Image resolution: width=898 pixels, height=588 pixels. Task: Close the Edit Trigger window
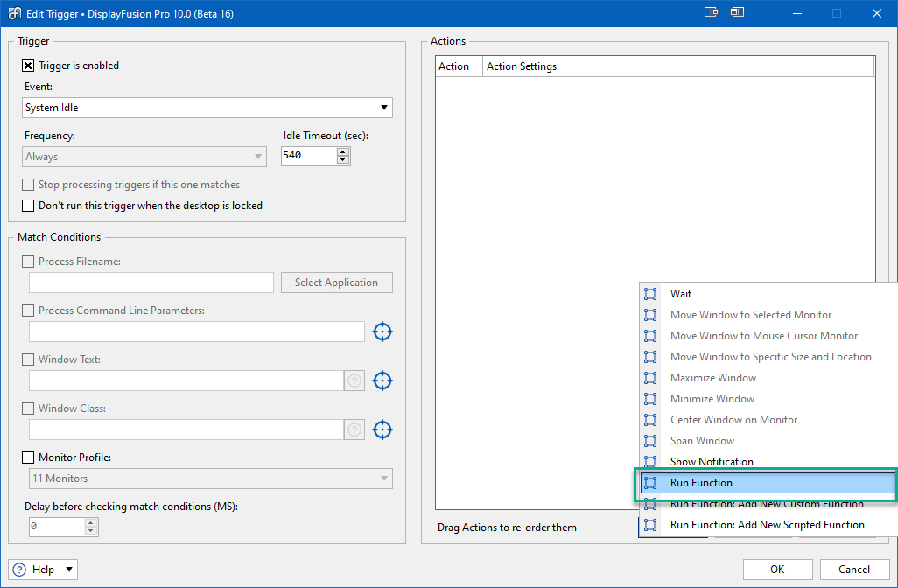877,13
